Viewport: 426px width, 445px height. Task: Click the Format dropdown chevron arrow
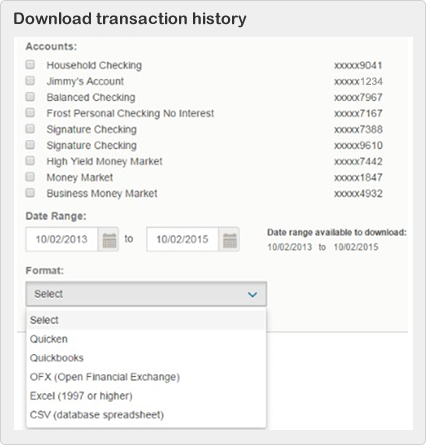(x=252, y=295)
